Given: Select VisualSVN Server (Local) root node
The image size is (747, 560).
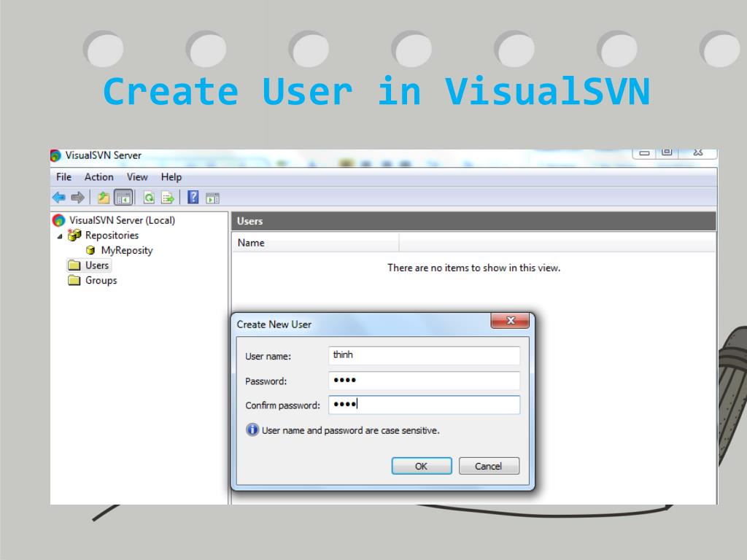Looking at the screenshot, I should coord(122,220).
